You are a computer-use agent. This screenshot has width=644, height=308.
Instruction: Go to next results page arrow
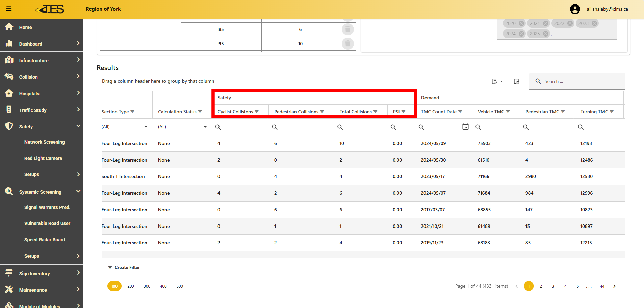coord(614,286)
